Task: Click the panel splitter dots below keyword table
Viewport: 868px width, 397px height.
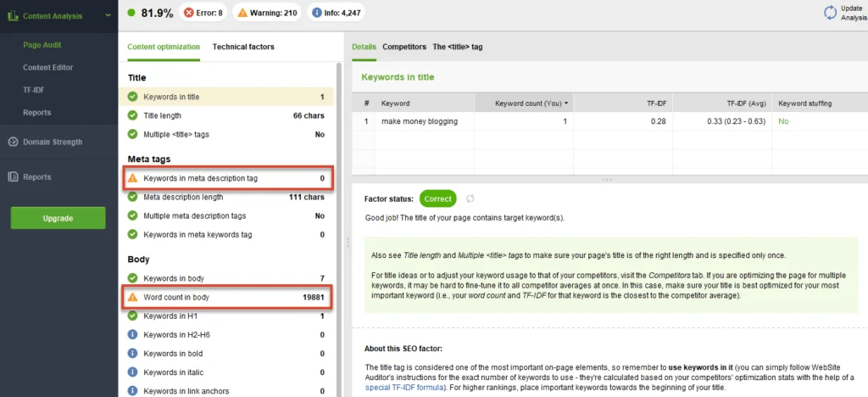Action: click(607, 180)
